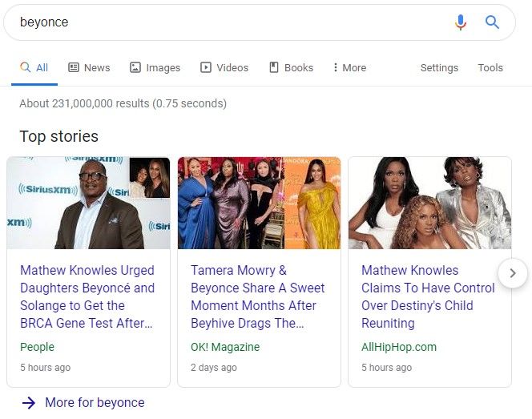The height and width of the screenshot is (419, 532).
Task: Click the play icon beside Videos
Action: [x=206, y=67]
